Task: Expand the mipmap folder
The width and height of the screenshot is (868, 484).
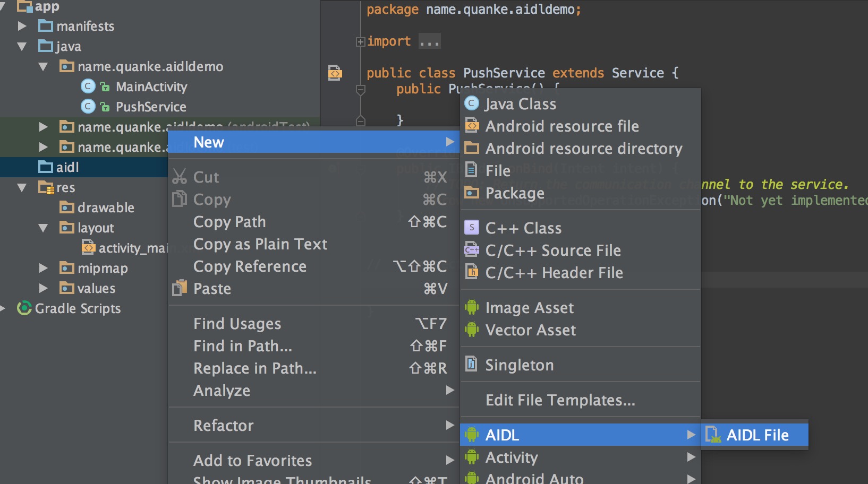Action: coord(43,268)
